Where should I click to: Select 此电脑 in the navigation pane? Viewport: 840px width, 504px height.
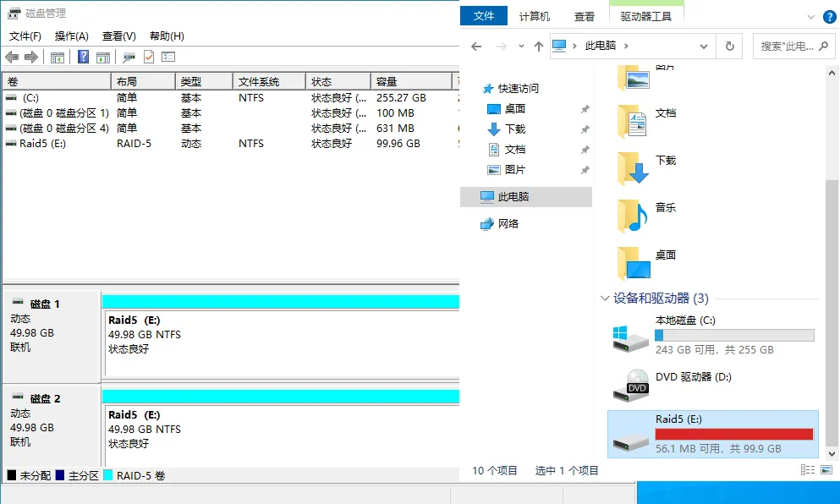pyautogui.click(x=513, y=196)
